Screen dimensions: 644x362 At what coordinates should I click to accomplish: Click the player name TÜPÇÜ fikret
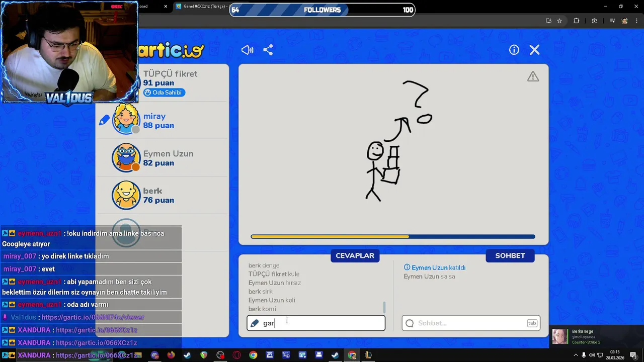[170, 74]
